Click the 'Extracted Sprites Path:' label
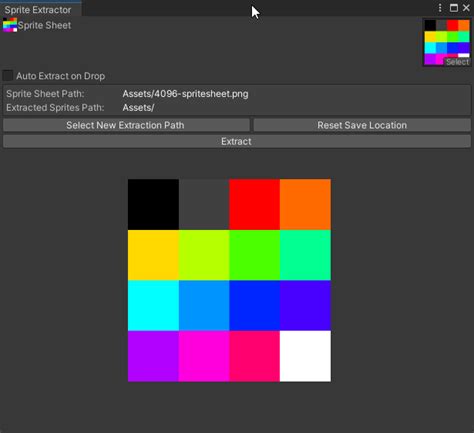This screenshot has width=474, height=433. 55,108
